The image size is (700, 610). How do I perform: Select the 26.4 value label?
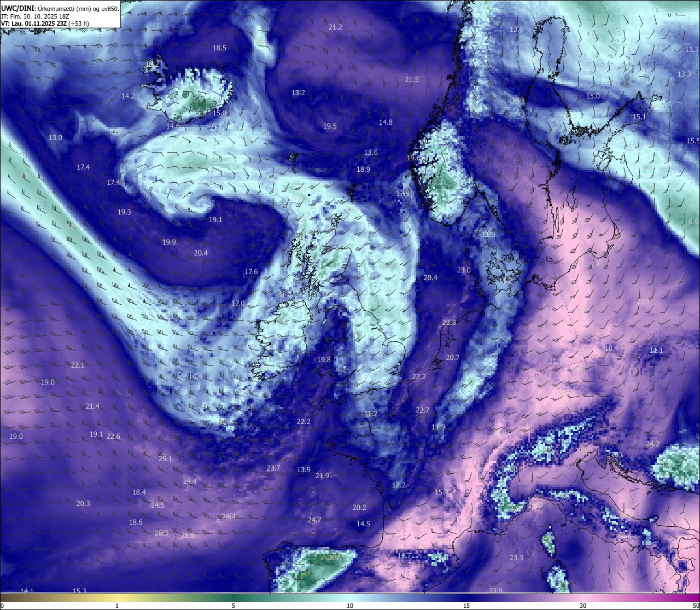[x=229, y=517]
